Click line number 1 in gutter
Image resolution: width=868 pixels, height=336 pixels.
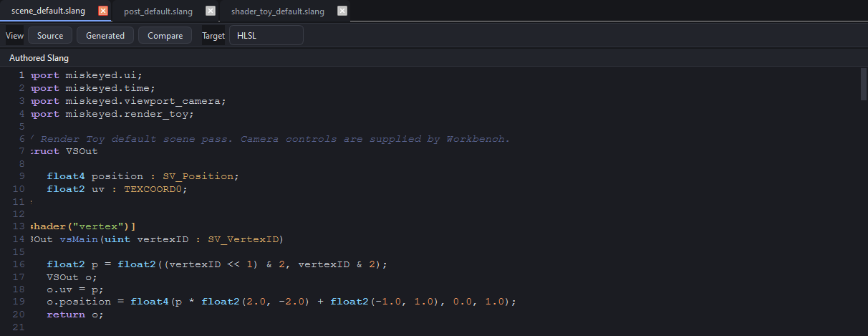(21, 75)
